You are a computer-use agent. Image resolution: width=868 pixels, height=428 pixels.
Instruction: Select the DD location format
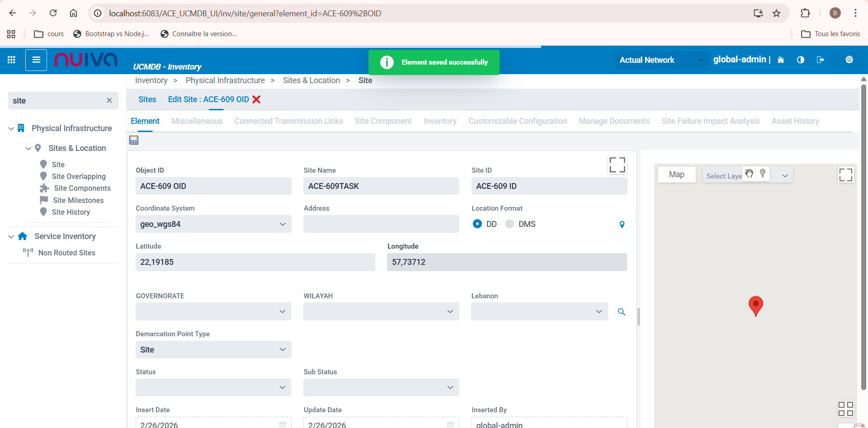tap(477, 224)
